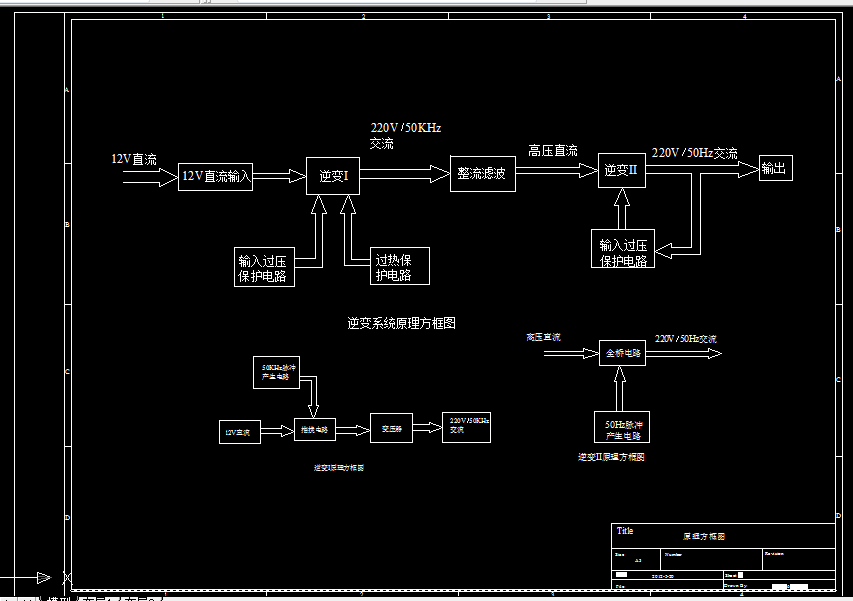853x601 pixels.
Task: Click the Title field label in title block
Action: click(x=625, y=530)
